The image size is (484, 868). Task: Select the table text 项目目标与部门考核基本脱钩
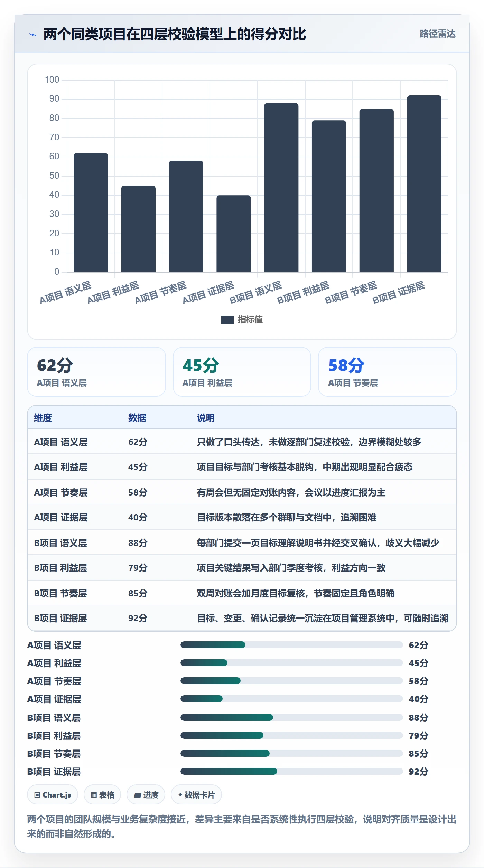pos(255,467)
